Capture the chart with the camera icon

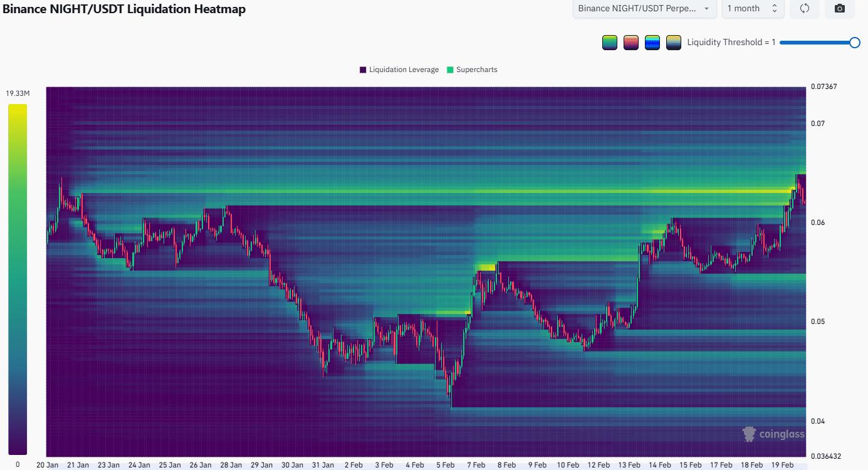839,9
